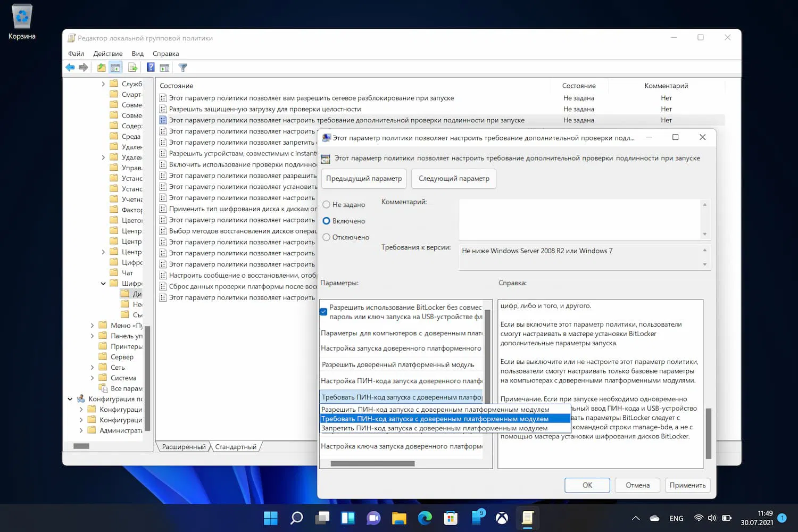The width and height of the screenshot is (798, 532).
Task: Open File Explorer from the taskbar
Action: point(399,518)
